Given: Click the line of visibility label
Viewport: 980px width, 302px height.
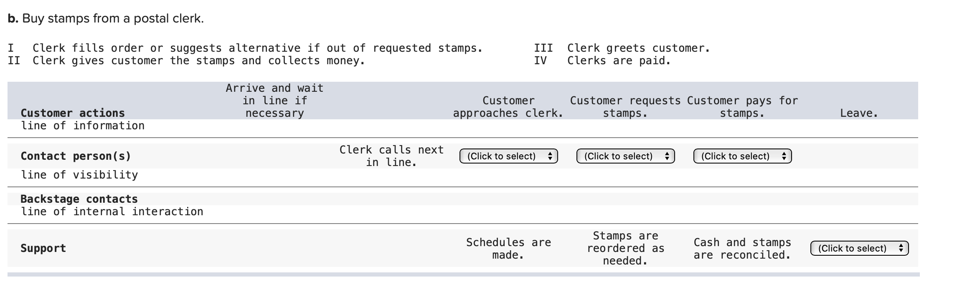Looking at the screenshot, I should pyautogui.click(x=80, y=175).
